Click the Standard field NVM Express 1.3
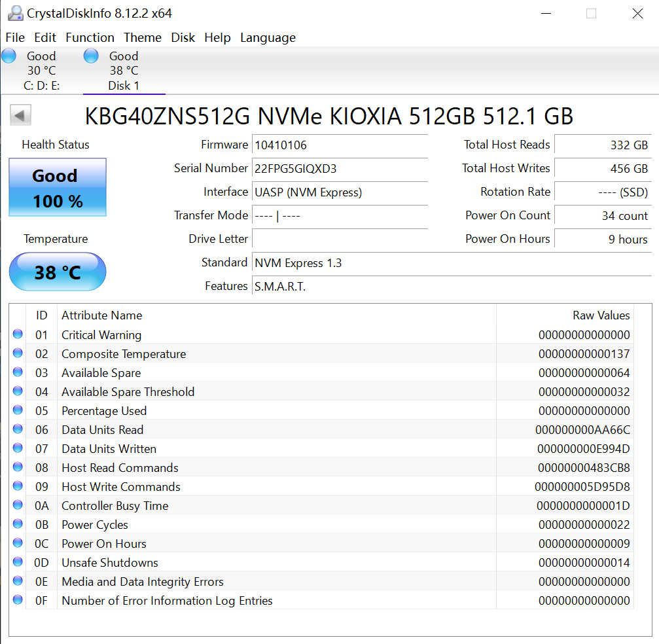 point(452,262)
